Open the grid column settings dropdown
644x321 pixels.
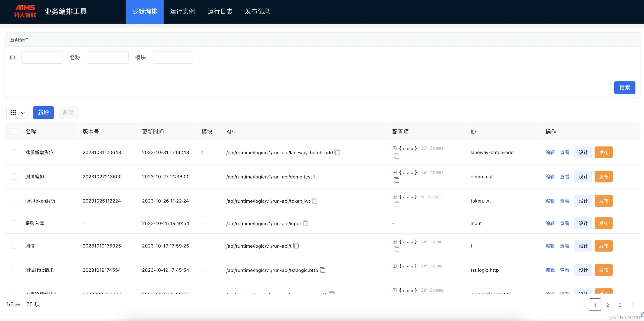pos(17,113)
